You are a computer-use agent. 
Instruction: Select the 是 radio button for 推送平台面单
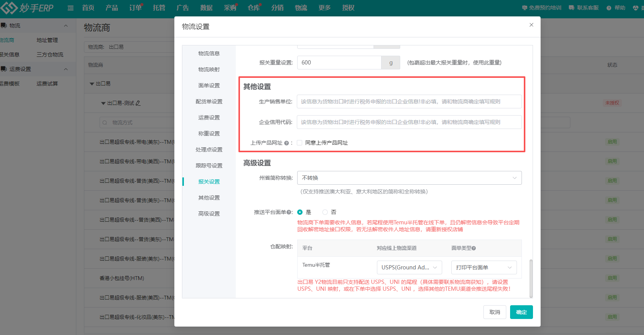[300, 212]
